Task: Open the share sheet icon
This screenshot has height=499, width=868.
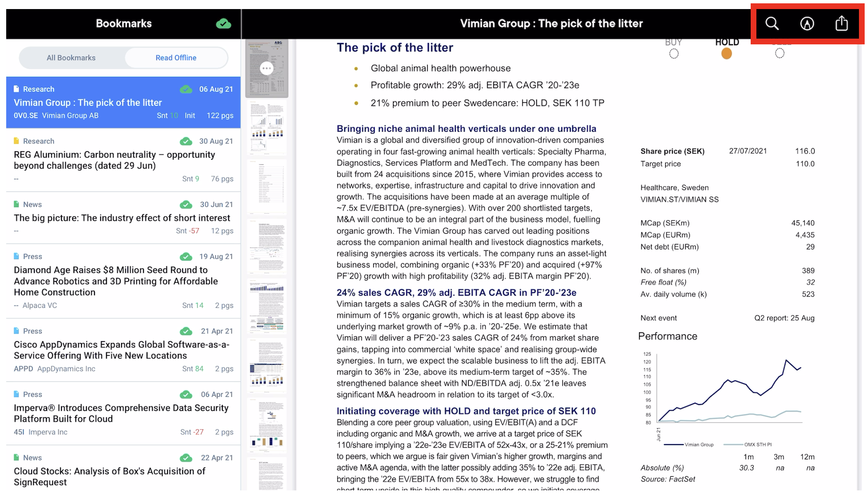Action: [842, 23]
